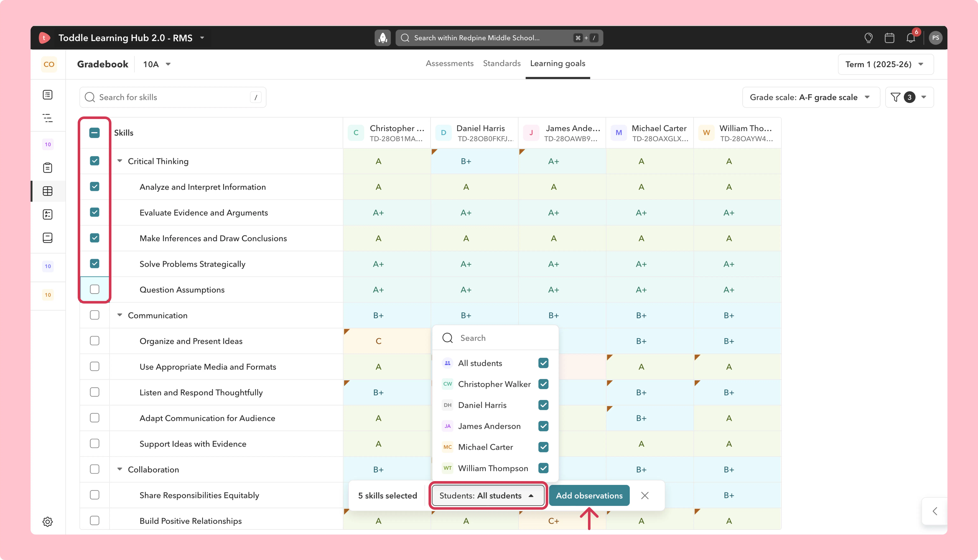The width and height of the screenshot is (978, 560).
Task: Uncheck Christopher Walker in student list
Action: 543,384
